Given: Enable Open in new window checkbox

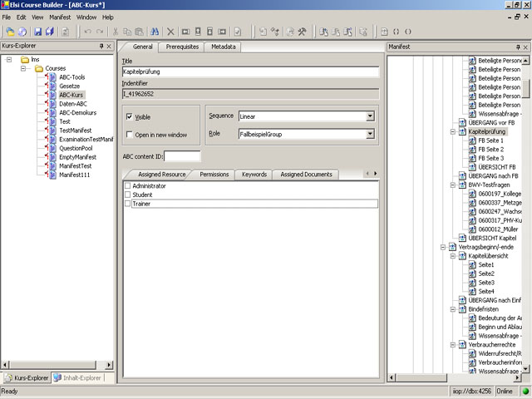Looking at the screenshot, I should click(x=130, y=135).
